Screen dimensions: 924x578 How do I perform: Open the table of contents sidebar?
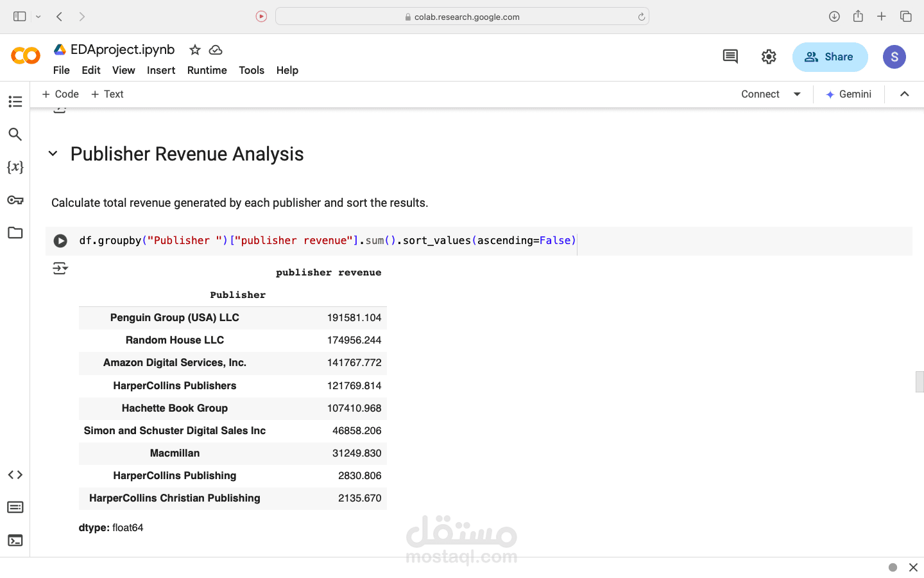pyautogui.click(x=15, y=101)
